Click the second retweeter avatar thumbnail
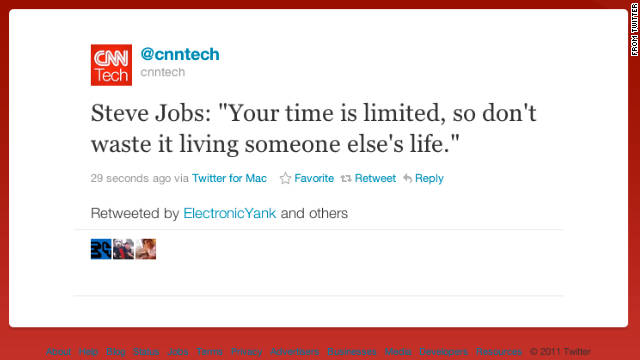 pyautogui.click(x=123, y=249)
